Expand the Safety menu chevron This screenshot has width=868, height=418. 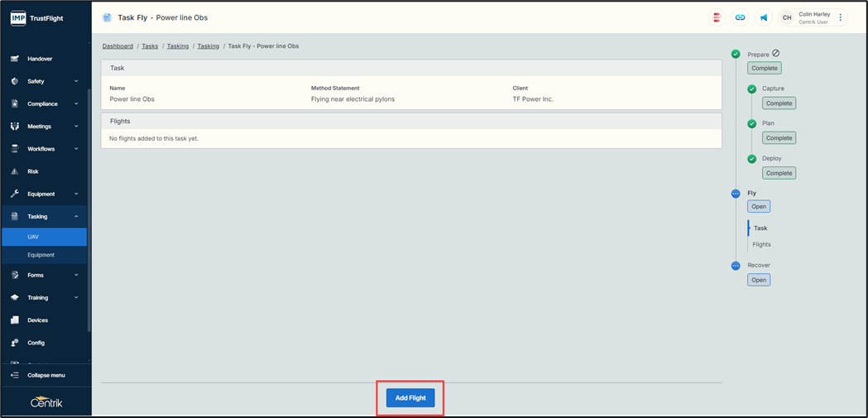pyautogui.click(x=76, y=81)
